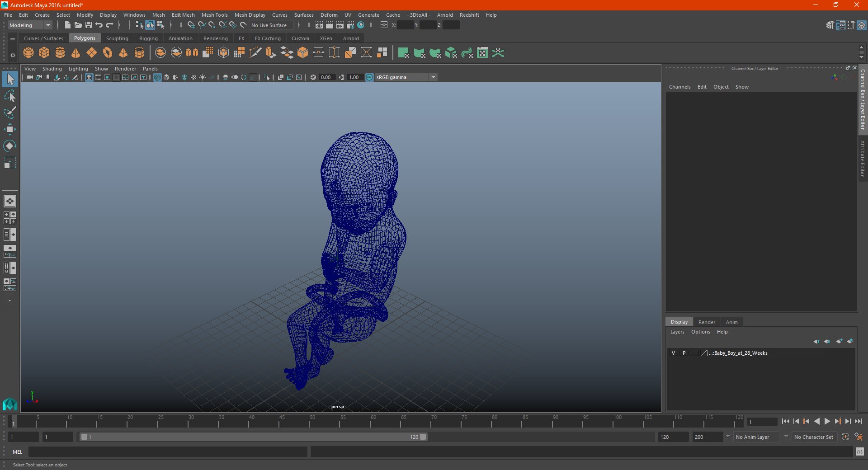Select the Move tool in toolbox

pos(9,129)
